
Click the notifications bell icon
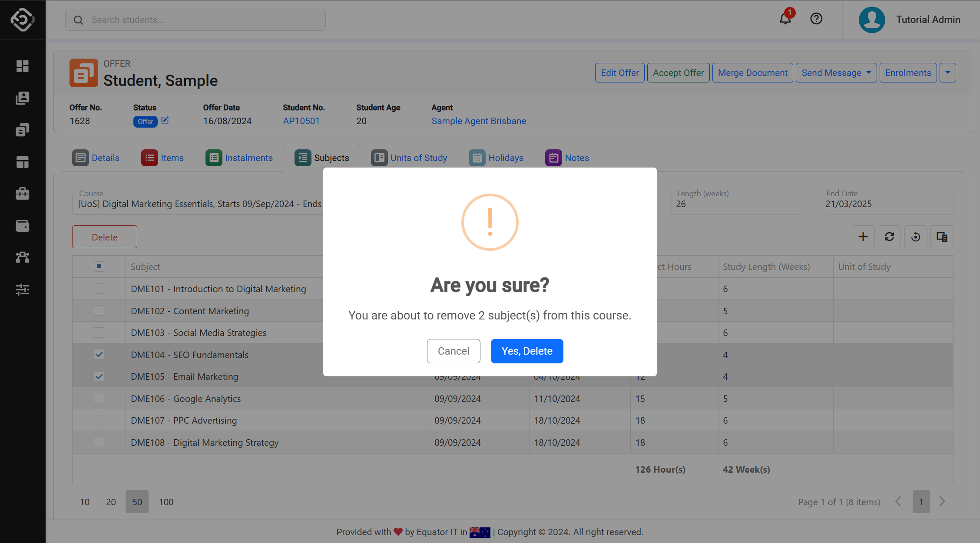click(x=785, y=19)
